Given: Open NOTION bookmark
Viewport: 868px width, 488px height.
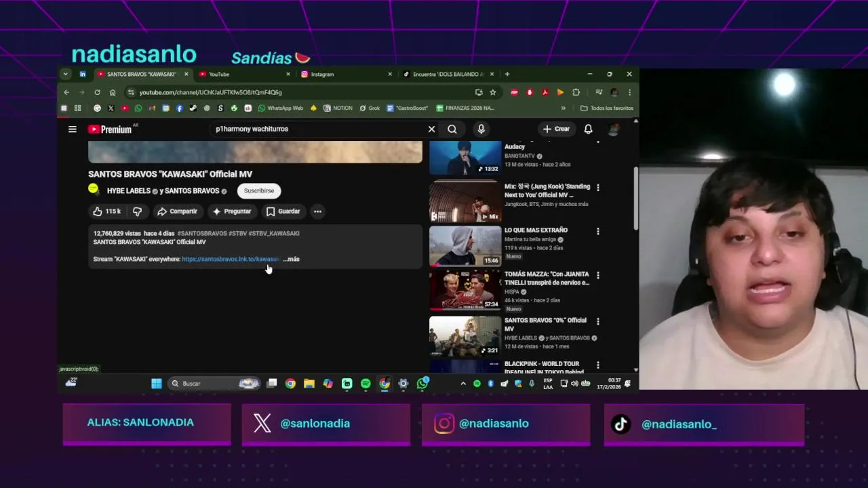Looking at the screenshot, I should click(x=338, y=108).
